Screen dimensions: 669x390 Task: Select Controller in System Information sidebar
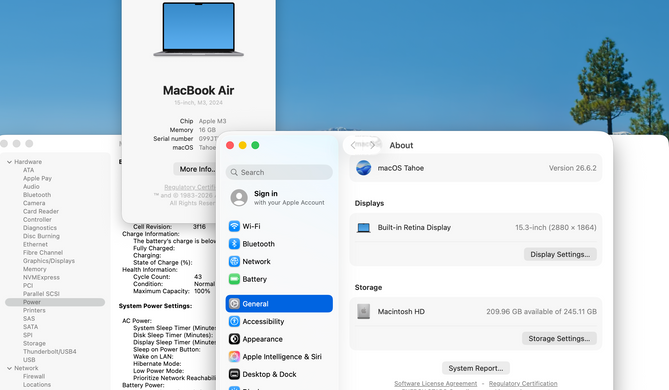[x=37, y=219]
